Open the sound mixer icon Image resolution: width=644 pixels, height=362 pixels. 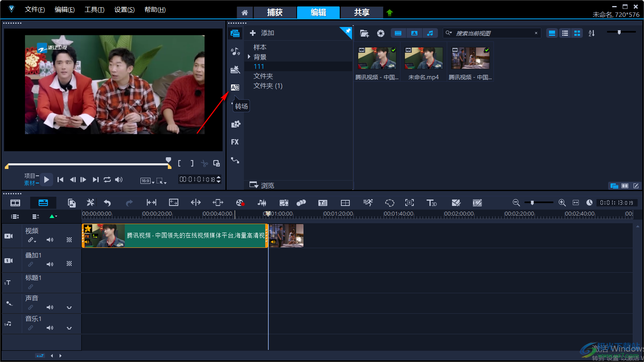(x=262, y=203)
